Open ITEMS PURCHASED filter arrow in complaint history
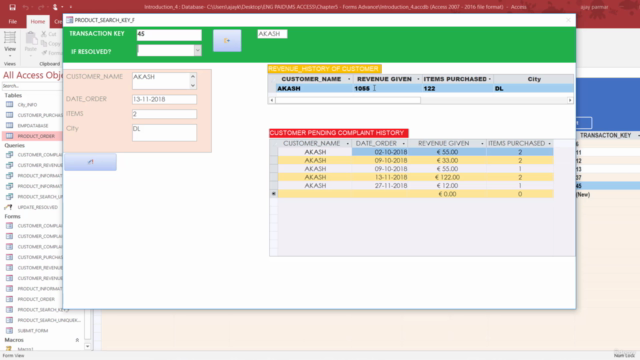Screen dimensions: 640x360 click(549, 143)
